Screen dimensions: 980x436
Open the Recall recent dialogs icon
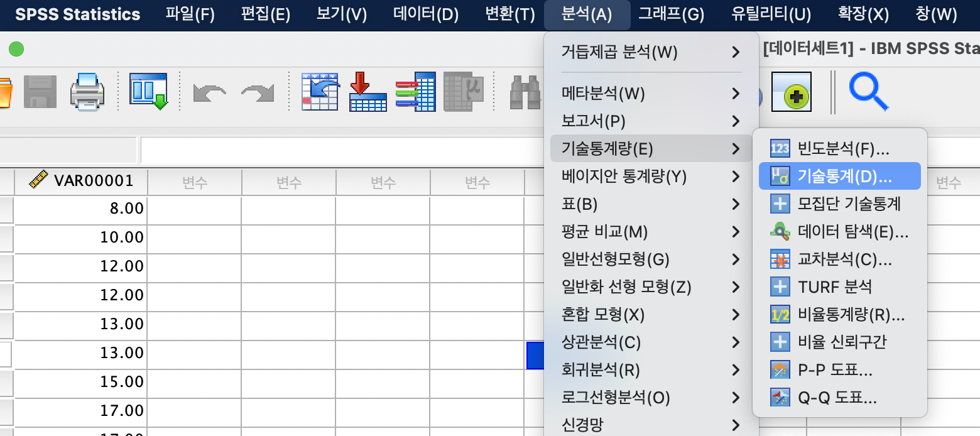pos(149,92)
